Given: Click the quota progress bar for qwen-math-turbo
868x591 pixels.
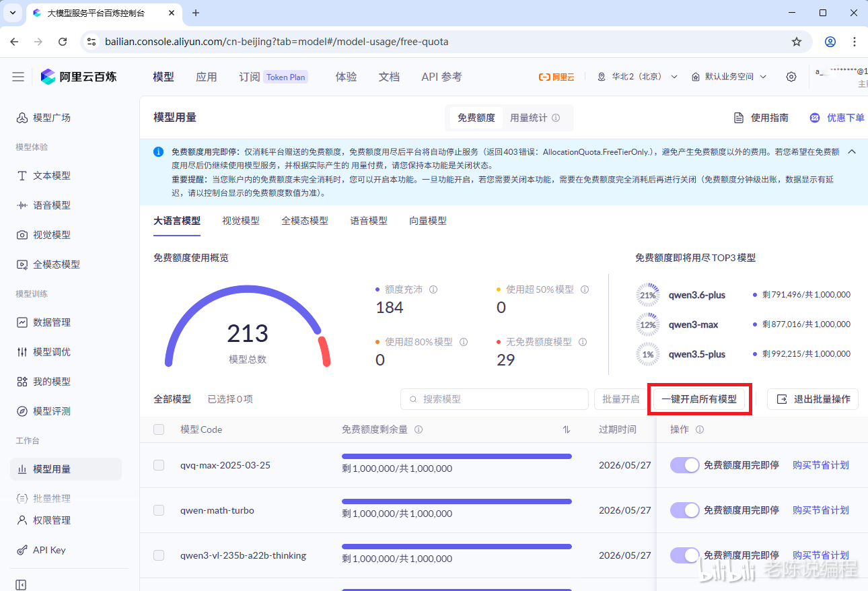Looking at the screenshot, I should click(457, 501).
